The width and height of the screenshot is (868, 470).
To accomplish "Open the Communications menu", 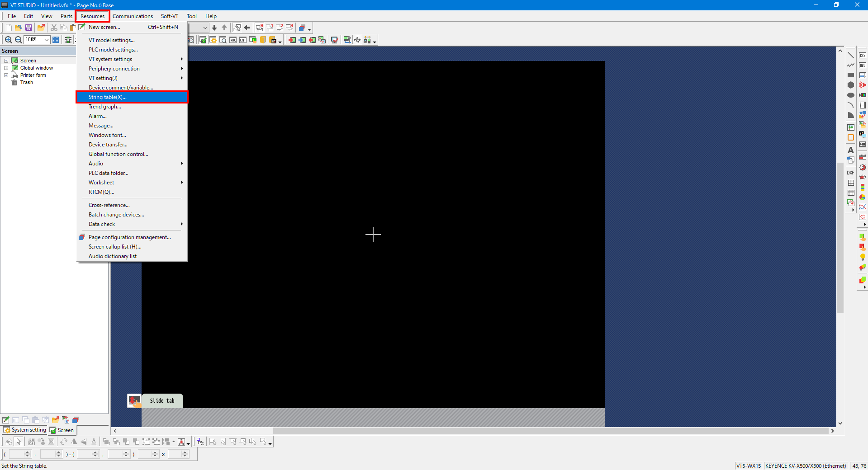I will coord(133,16).
